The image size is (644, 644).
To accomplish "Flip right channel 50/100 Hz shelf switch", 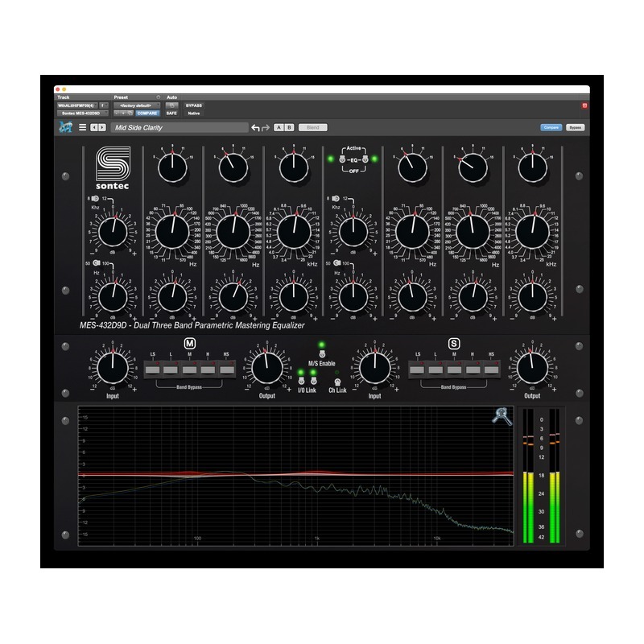I will coord(336,263).
